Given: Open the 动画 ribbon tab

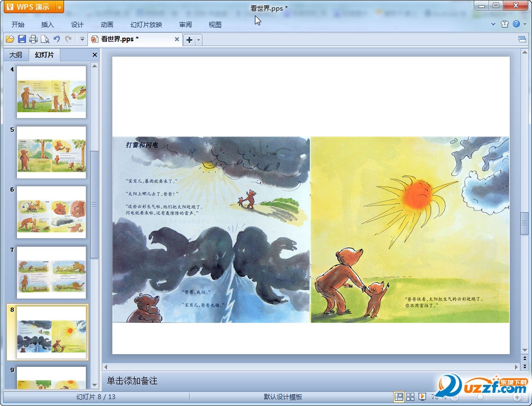Looking at the screenshot, I should [107, 25].
